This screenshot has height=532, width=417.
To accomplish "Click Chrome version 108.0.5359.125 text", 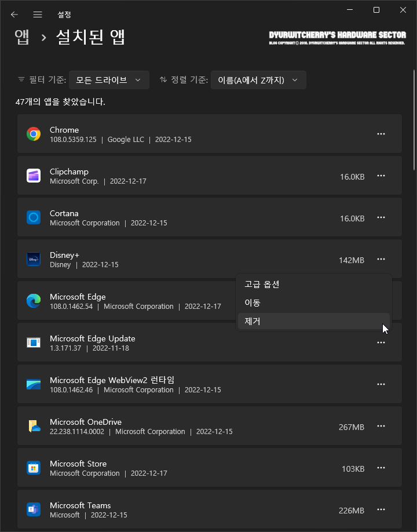I will [73, 140].
